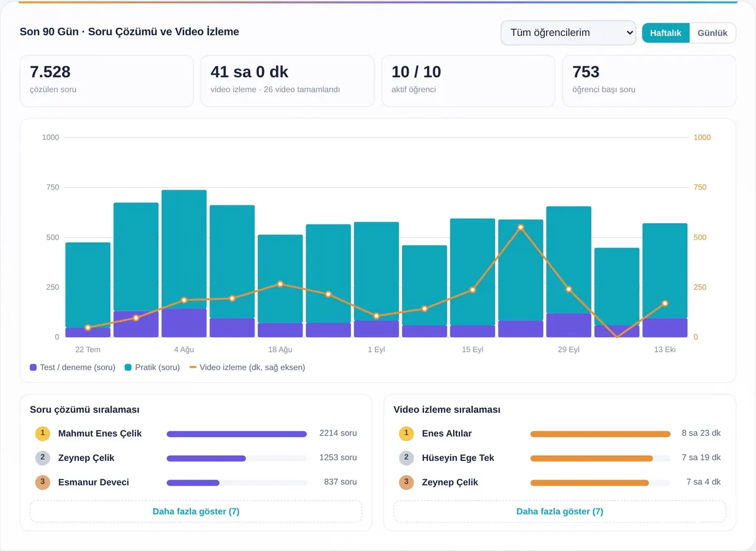The width and height of the screenshot is (756, 551).
Task: Click the teal Pratik bar above 1 Eyl
Action: pos(376,271)
